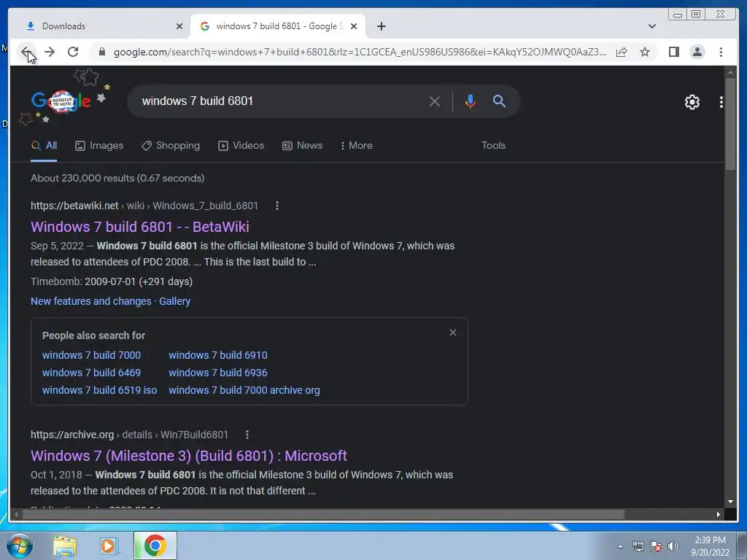Click the scroll right arrow
The height and width of the screenshot is (560, 747).
(719, 514)
